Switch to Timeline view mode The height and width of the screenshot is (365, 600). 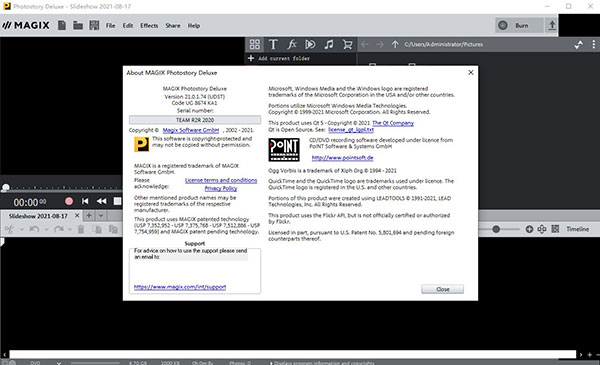(x=577, y=229)
